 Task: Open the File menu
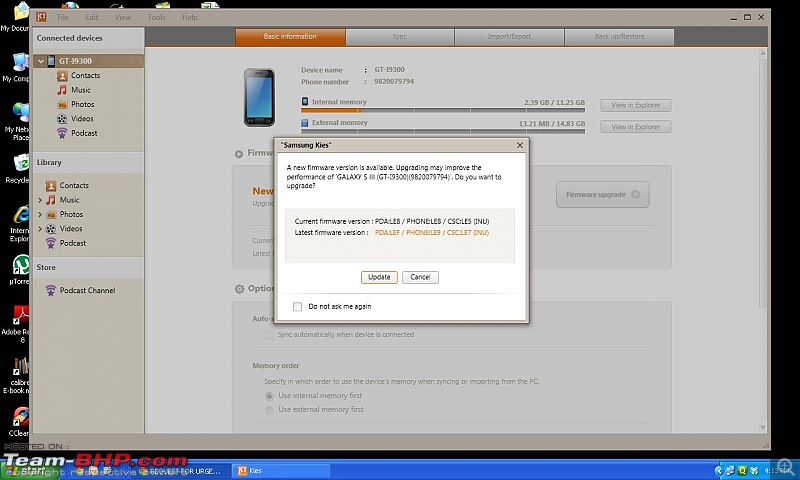pyautogui.click(x=63, y=17)
